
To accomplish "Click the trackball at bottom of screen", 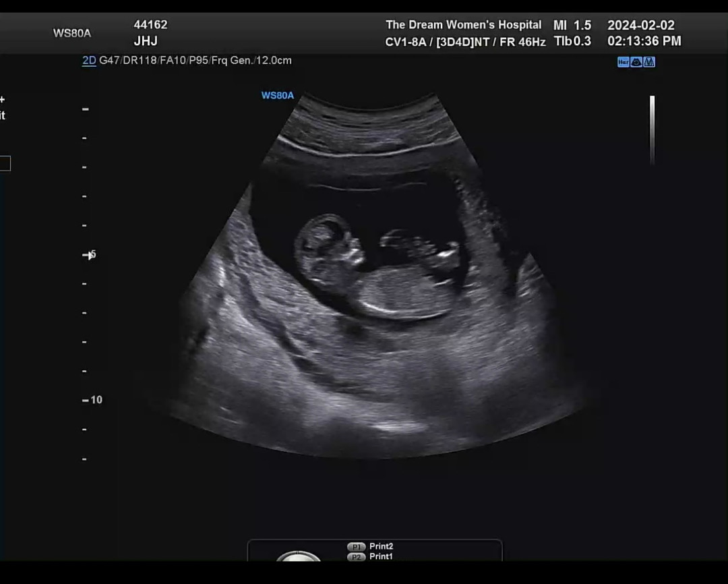I will (x=299, y=556).
